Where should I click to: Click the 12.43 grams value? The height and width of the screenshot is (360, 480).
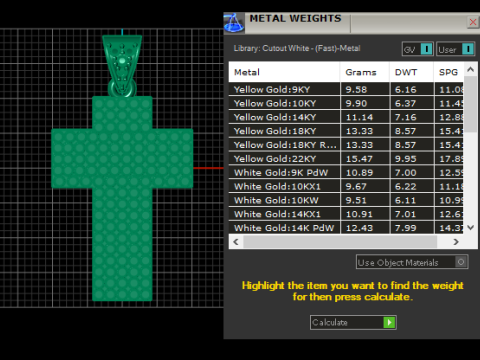tap(359, 228)
